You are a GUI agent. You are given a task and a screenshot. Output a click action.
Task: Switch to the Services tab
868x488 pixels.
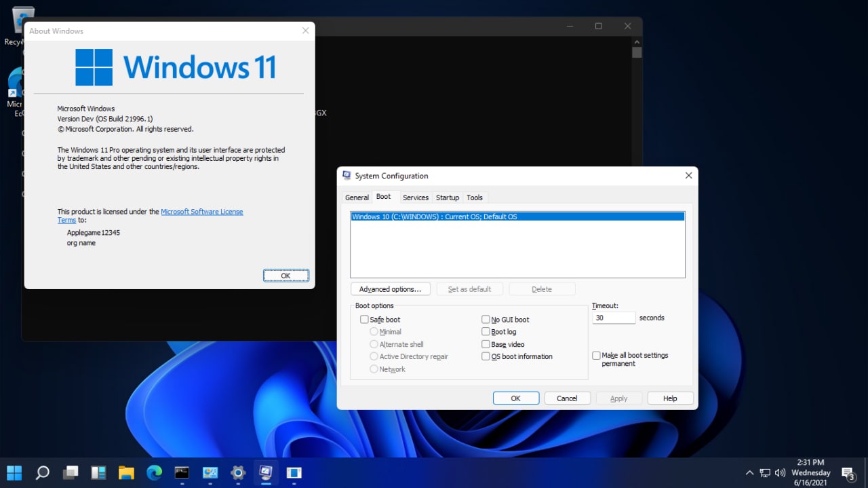(416, 198)
